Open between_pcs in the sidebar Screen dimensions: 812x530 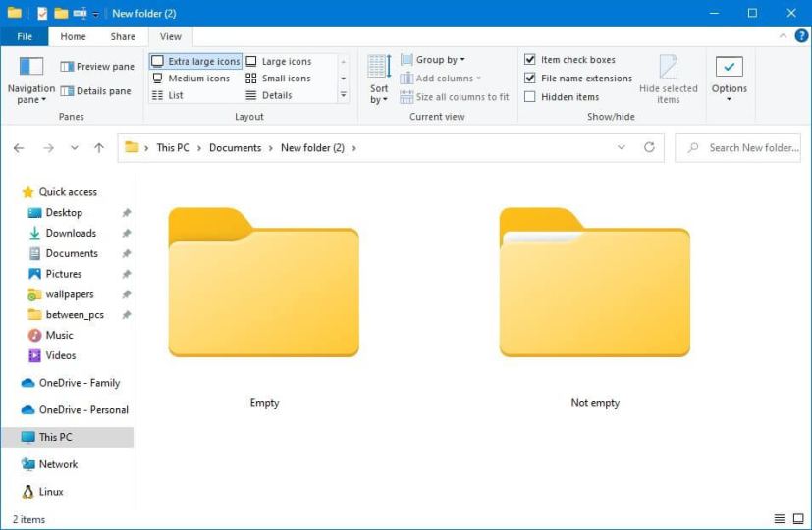coord(75,315)
